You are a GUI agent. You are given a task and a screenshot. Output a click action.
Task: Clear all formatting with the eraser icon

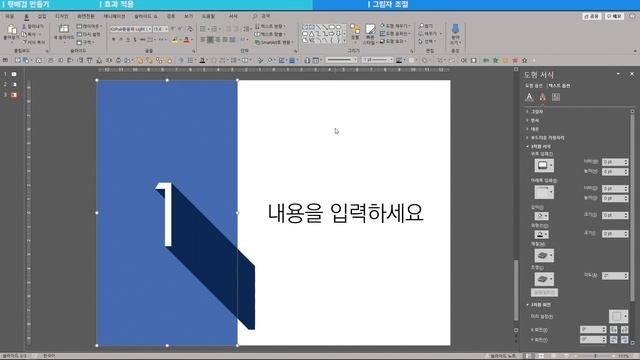click(190, 29)
